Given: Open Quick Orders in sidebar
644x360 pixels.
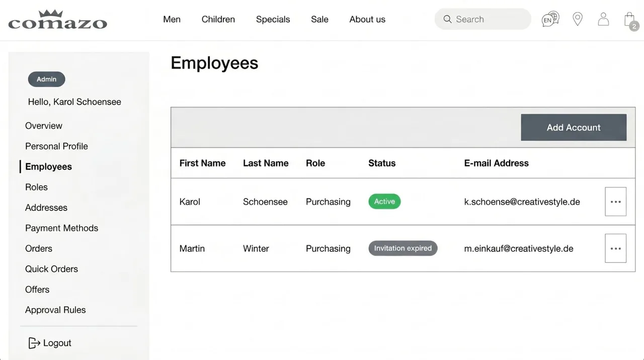Looking at the screenshot, I should pyautogui.click(x=51, y=269).
